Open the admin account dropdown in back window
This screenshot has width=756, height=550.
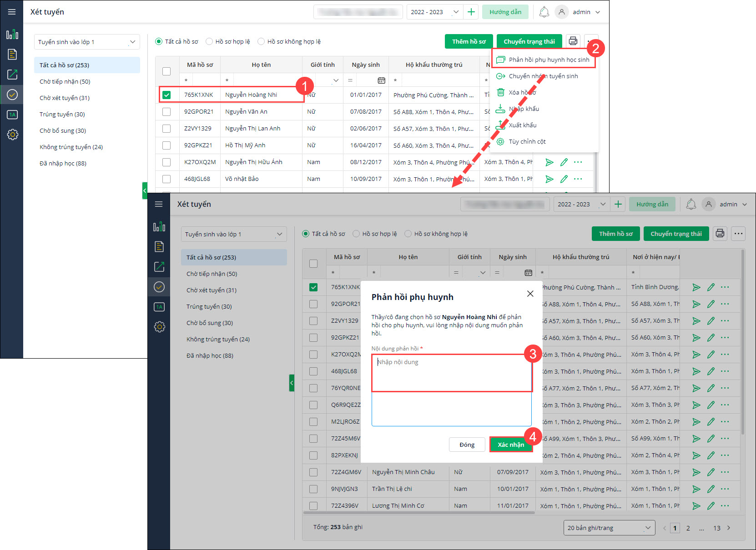[x=586, y=12]
